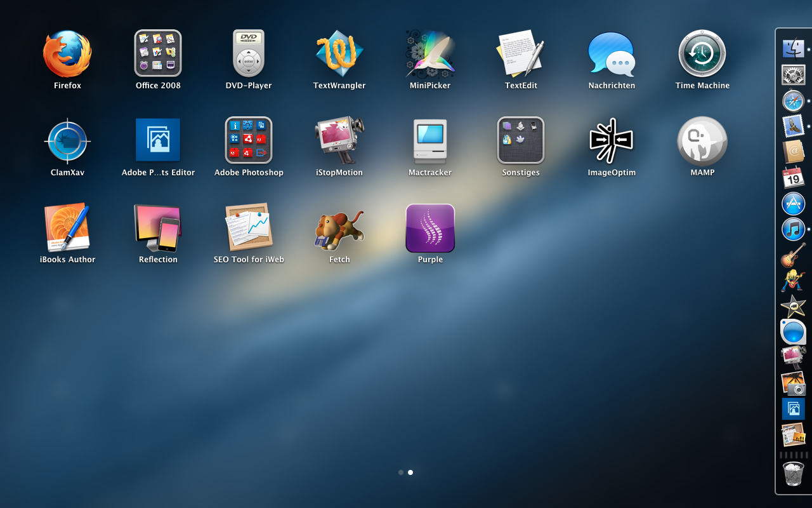Select the second Launchpad page dot
Viewport: 812px width, 508px height.
[x=410, y=472]
